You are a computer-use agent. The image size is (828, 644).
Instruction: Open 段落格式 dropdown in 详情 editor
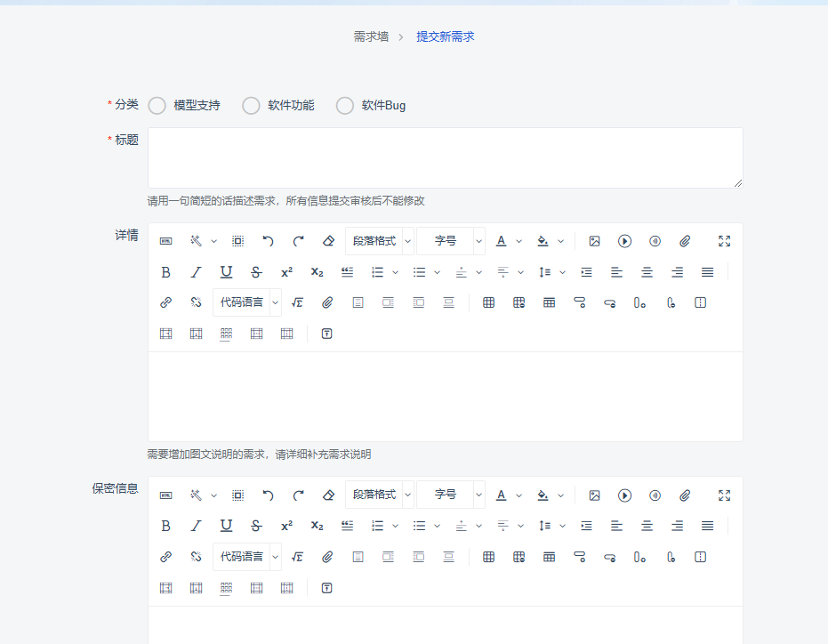[380, 241]
